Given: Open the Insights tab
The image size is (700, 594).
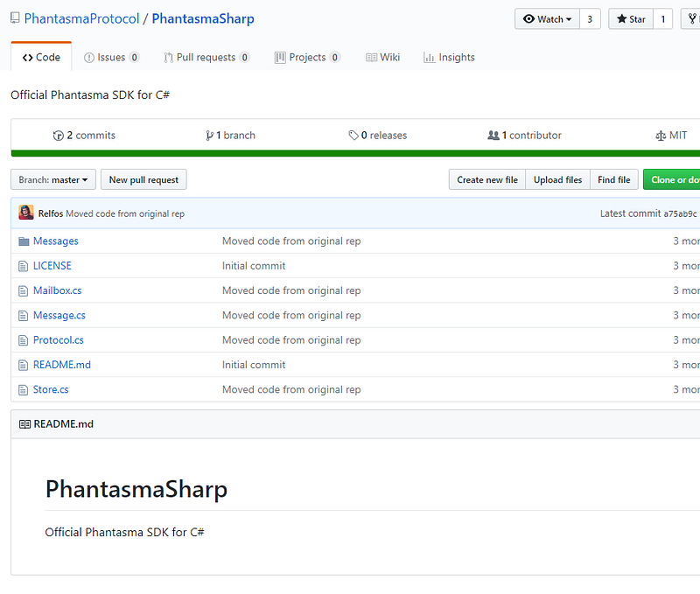Looking at the screenshot, I should (x=449, y=57).
